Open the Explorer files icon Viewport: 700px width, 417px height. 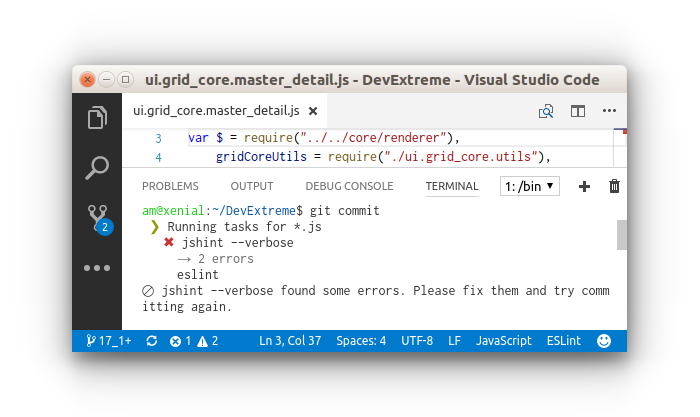tap(97, 118)
